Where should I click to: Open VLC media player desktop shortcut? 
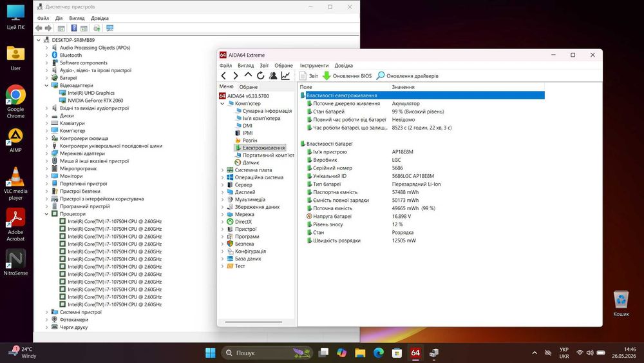15,184
